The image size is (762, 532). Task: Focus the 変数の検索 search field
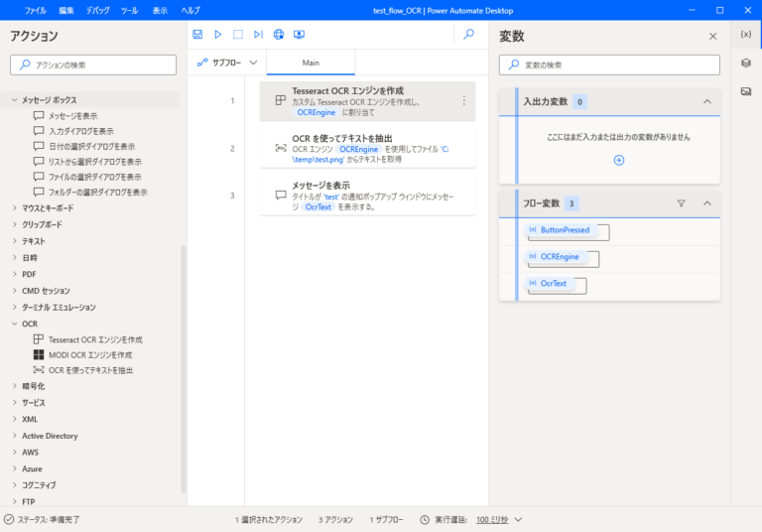tap(609, 65)
